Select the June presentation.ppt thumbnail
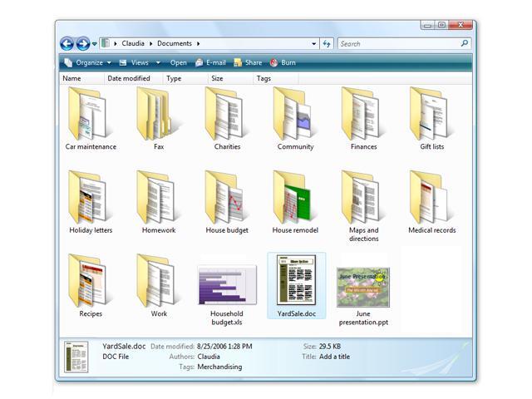Screen dimensions: 532x399 pos(362,287)
